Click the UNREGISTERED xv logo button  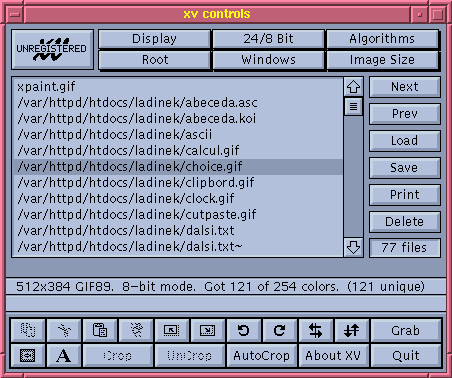[x=52, y=50]
